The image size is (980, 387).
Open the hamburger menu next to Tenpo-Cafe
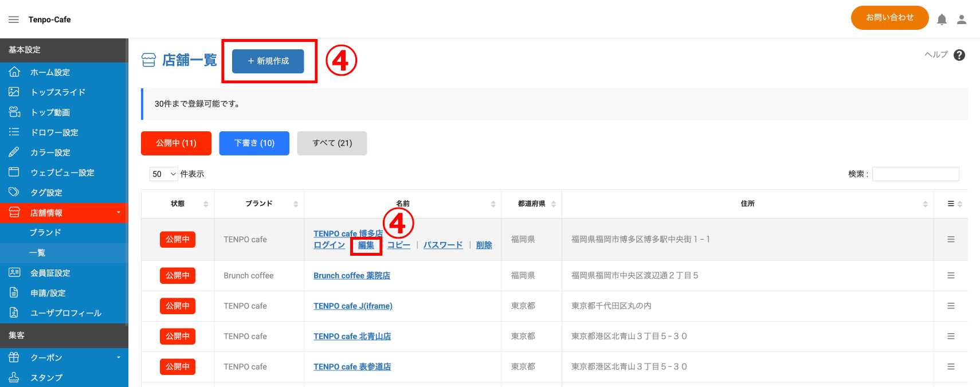pyautogui.click(x=14, y=19)
